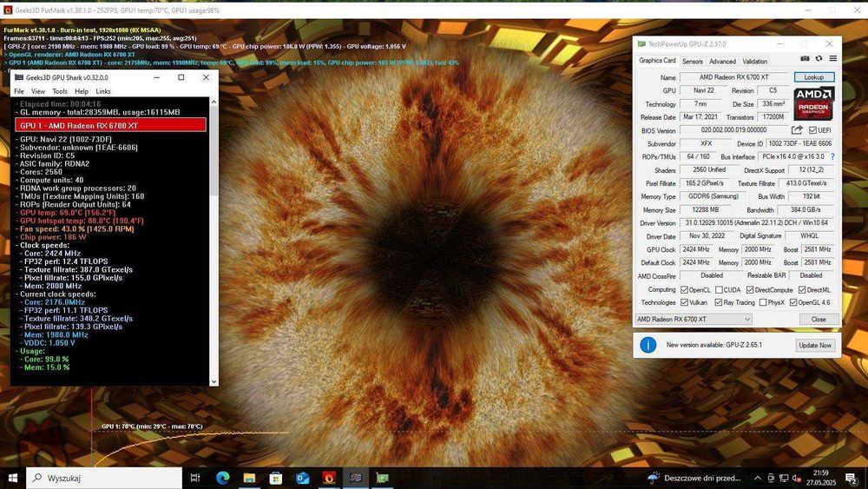
Task: Take a GPU-Z screenshot with the camera icon
Action: [x=805, y=59]
